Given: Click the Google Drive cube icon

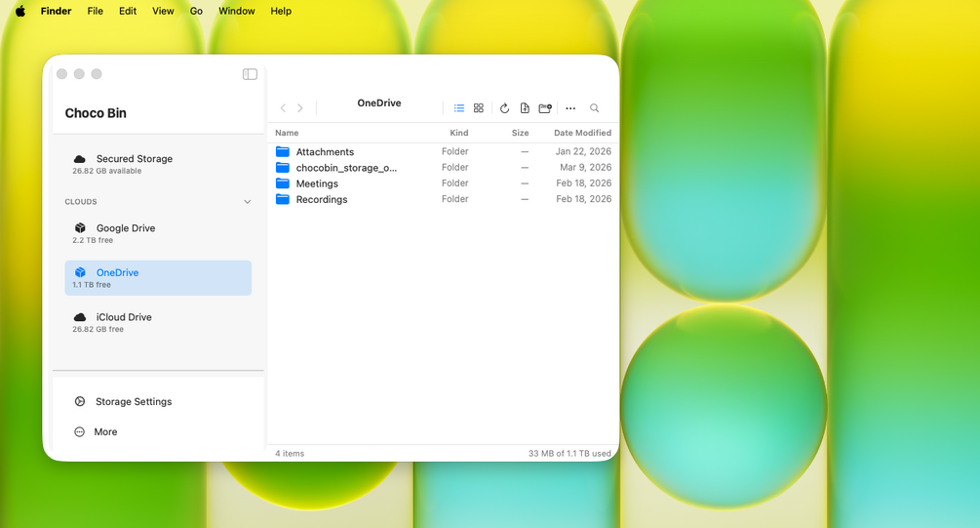Looking at the screenshot, I should tap(80, 227).
